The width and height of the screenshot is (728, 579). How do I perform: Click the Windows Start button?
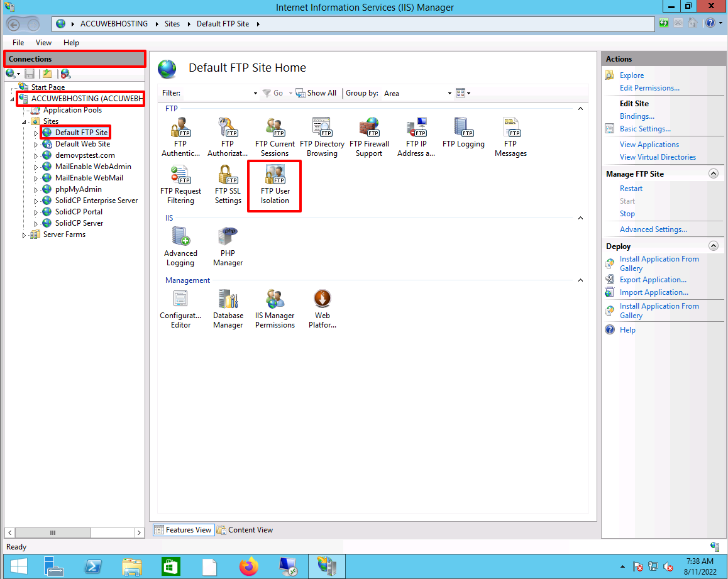pos(19,566)
